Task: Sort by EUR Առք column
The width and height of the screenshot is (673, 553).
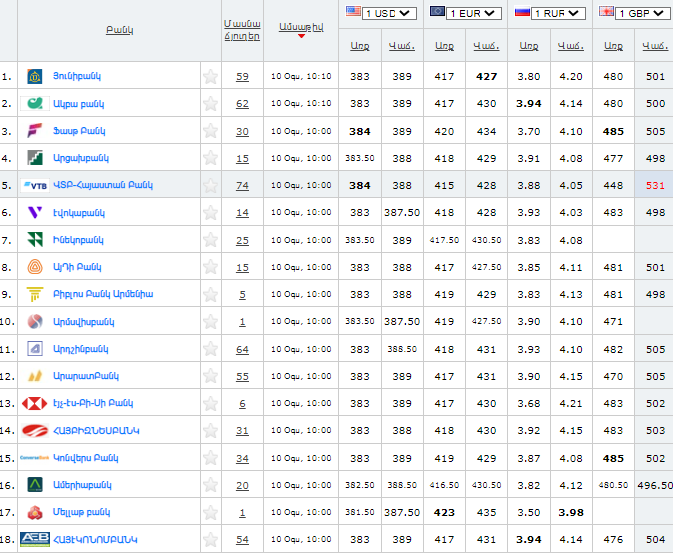Action: pyautogui.click(x=444, y=46)
